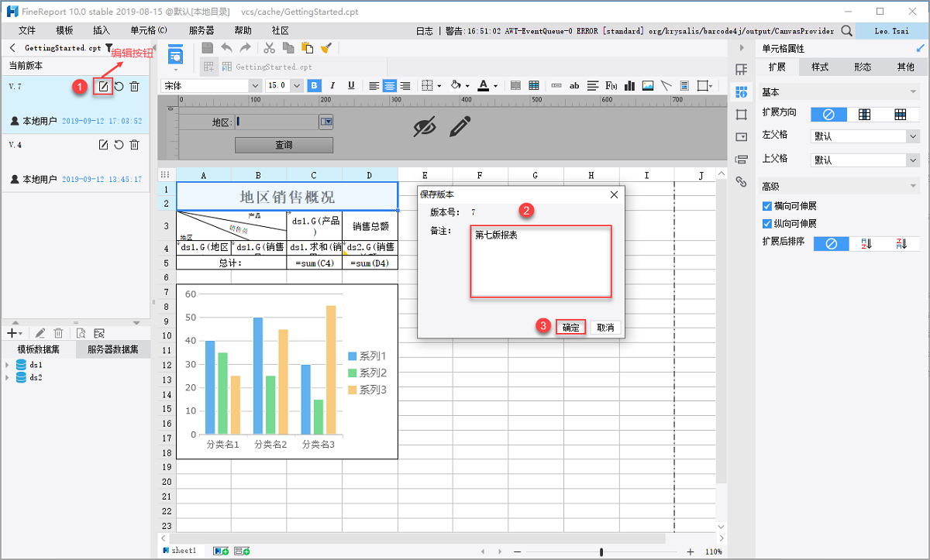930x560 pixels.
Task: Click 确定 in the 保存版本 dialog
Action: (x=571, y=328)
